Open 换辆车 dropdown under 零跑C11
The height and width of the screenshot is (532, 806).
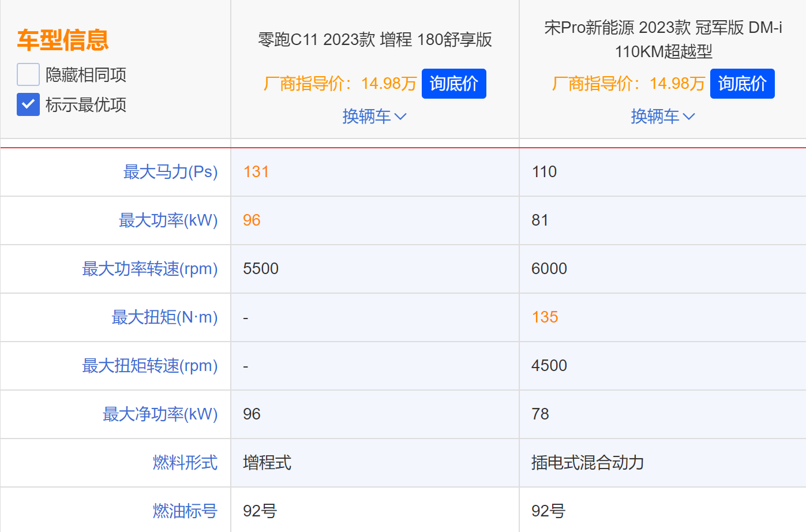click(374, 117)
